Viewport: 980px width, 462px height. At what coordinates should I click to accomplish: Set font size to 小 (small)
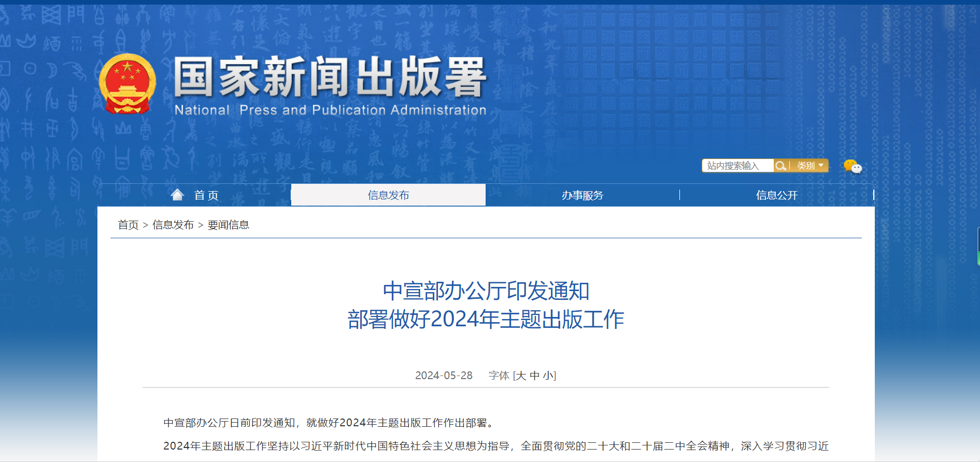pyautogui.click(x=548, y=376)
